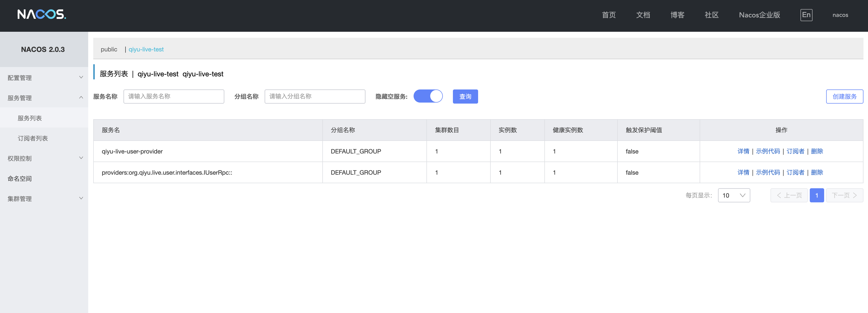Open 订阅者 for qiyu-live-user-provider
This screenshot has height=313, width=868.
[795, 151]
